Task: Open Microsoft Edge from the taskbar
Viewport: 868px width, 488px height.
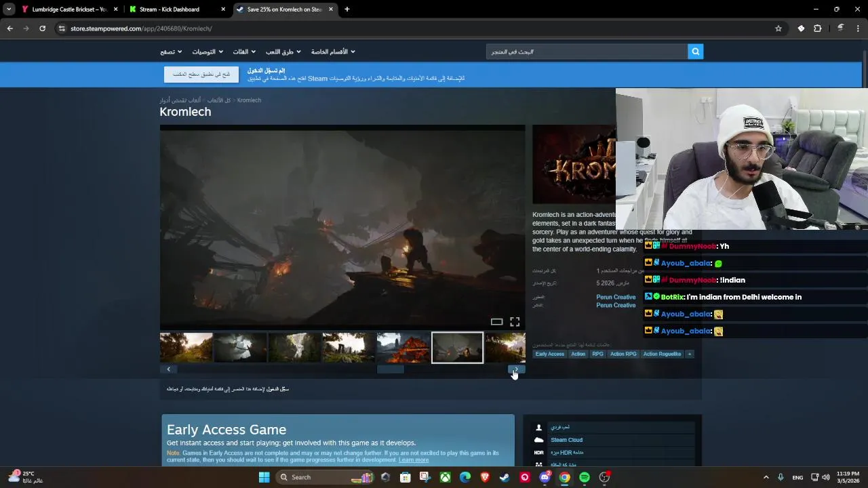Action: click(465, 477)
